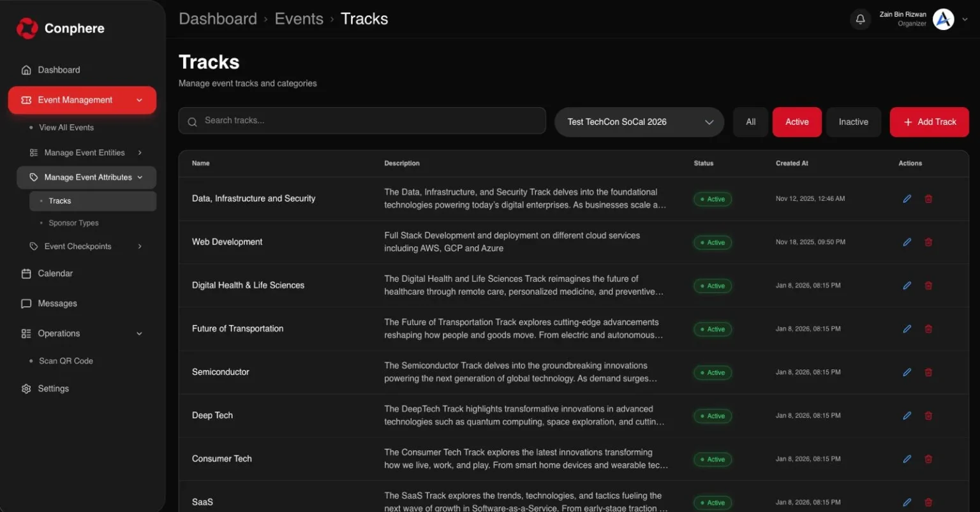Edit the Web Development track

tap(907, 242)
